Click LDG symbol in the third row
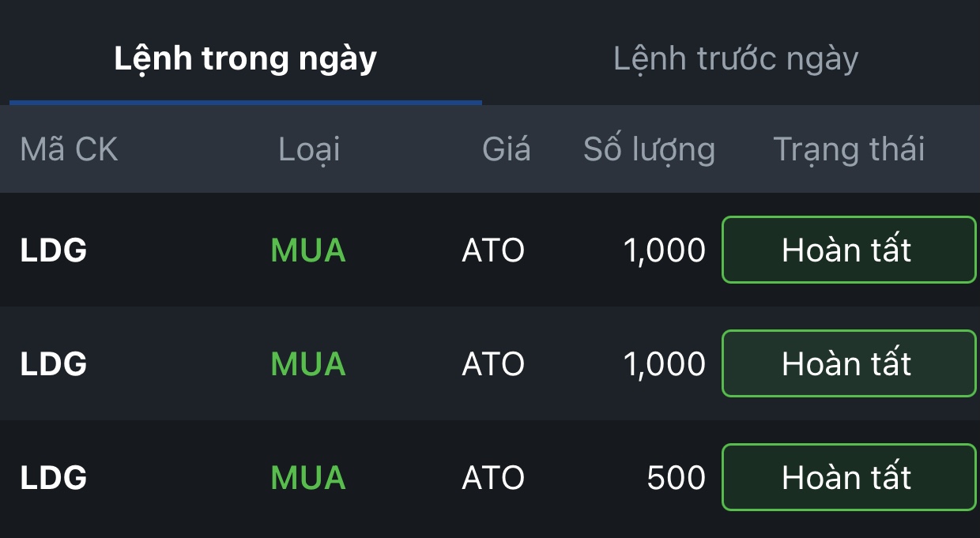The height and width of the screenshot is (538, 980). coord(54,478)
